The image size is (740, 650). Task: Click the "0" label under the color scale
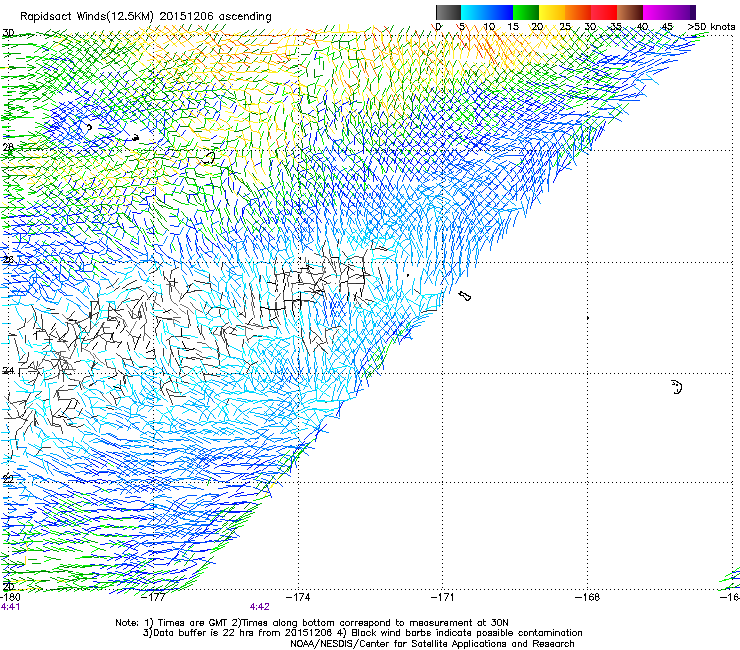pos(438,27)
